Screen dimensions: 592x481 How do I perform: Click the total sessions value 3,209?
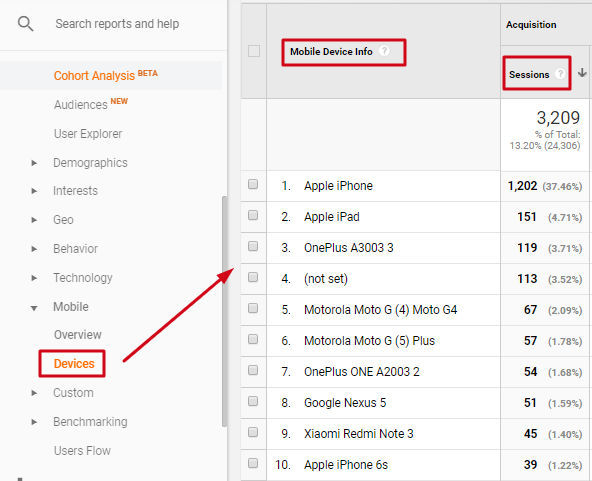pyautogui.click(x=558, y=118)
